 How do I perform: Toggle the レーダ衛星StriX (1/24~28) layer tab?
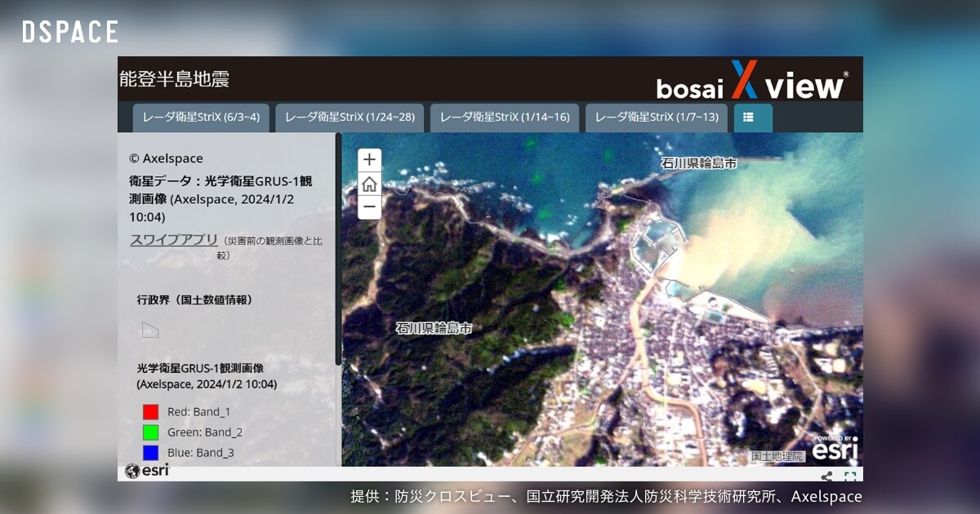coord(350,117)
